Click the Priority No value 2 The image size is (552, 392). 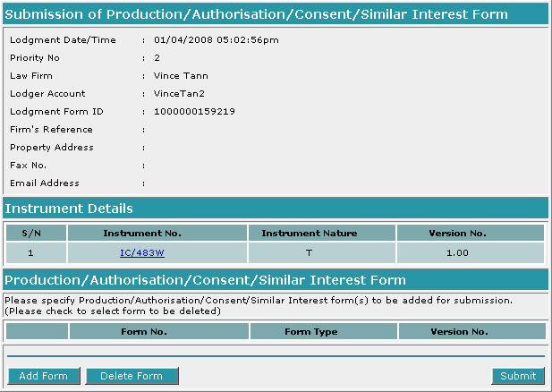(157, 58)
